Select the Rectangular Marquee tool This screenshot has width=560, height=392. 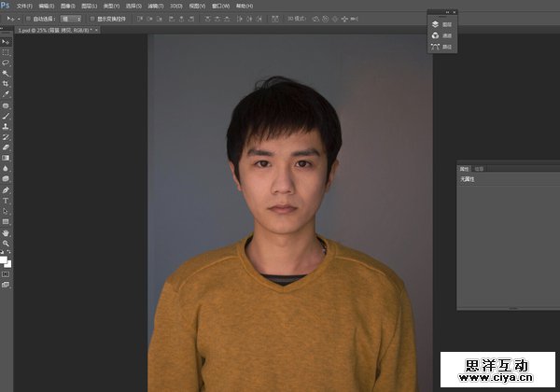click(x=6, y=52)
